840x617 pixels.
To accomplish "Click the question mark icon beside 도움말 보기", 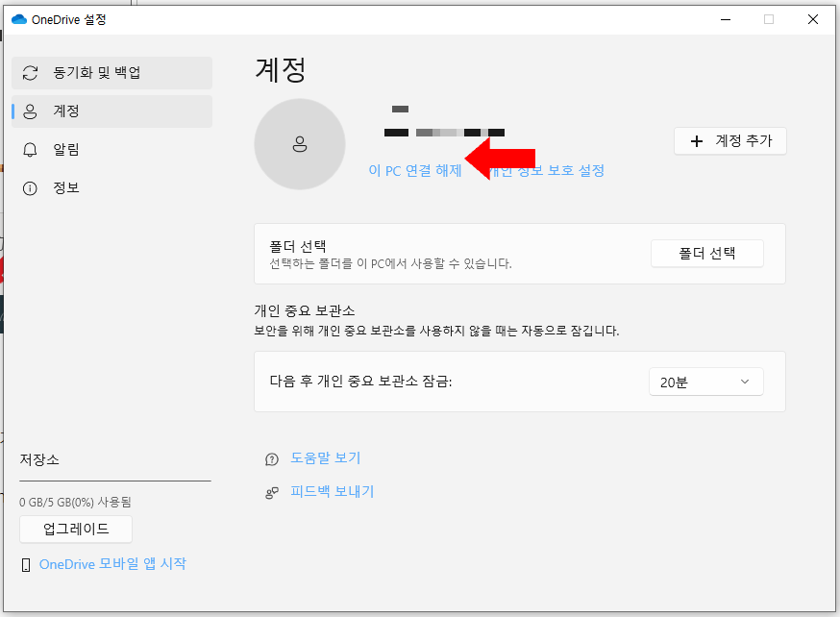I will pyautogui.click(x=272, y=458).
